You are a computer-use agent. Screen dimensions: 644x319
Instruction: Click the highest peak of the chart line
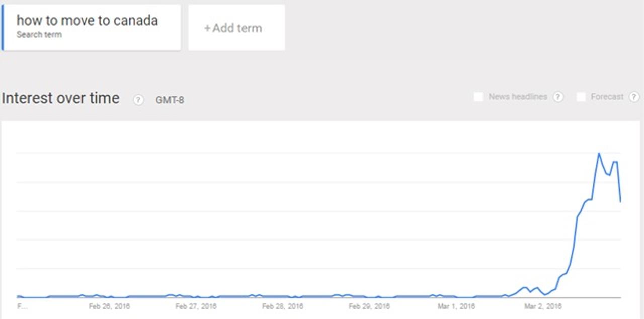599,154
